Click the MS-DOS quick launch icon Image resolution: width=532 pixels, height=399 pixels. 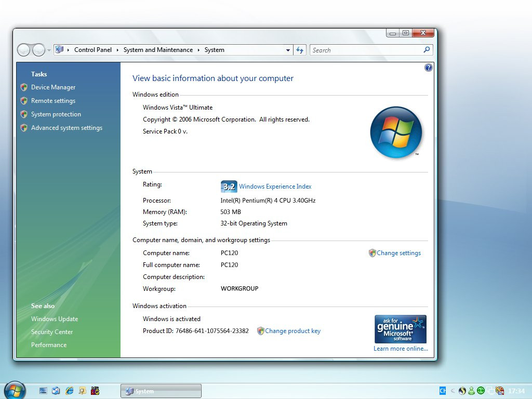click(95, 391)
